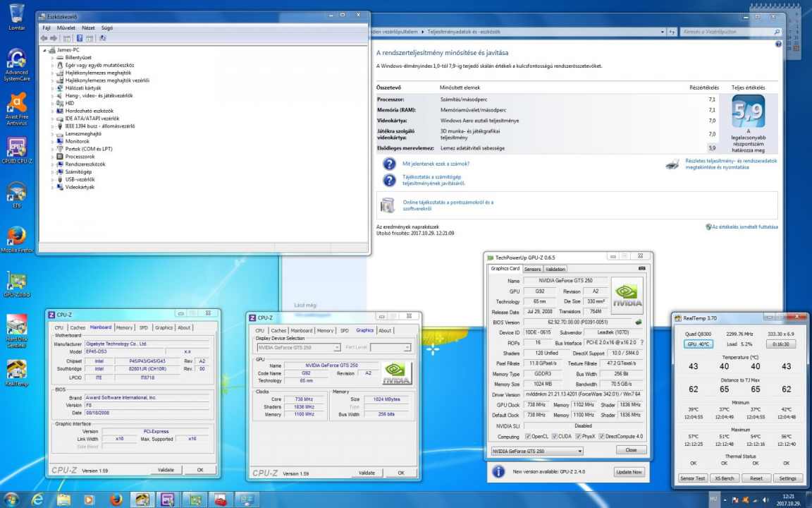
Task: Click printer icon beside Részletes teljesítmény link
Action: pos(672,164)
